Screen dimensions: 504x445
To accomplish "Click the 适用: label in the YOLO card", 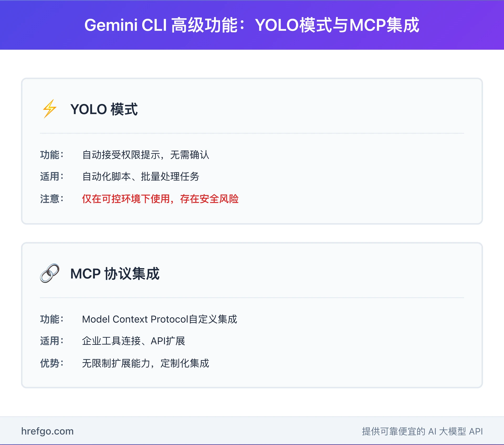I will [52, 176].
